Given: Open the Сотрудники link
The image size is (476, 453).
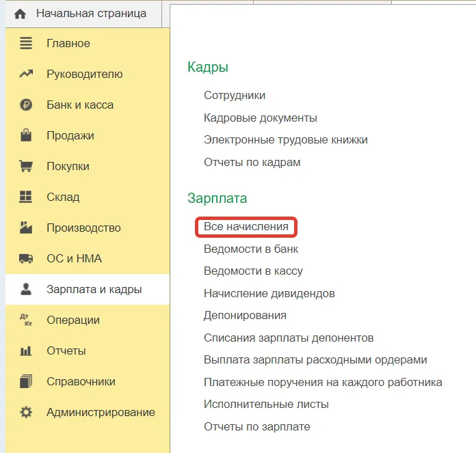Looking at the screenshot, I should tap(235, 95).
